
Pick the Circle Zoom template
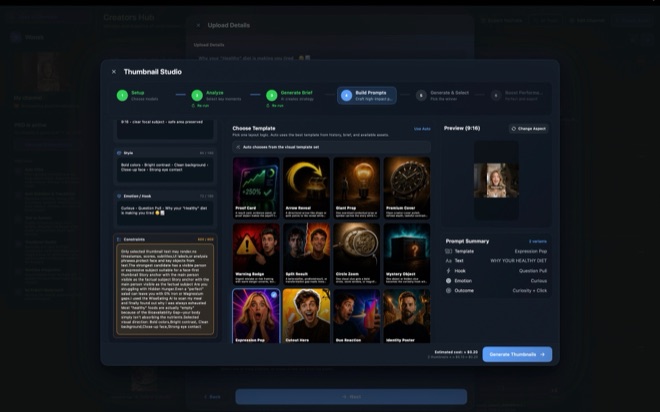pyautogui.click(x=357, y=254)
